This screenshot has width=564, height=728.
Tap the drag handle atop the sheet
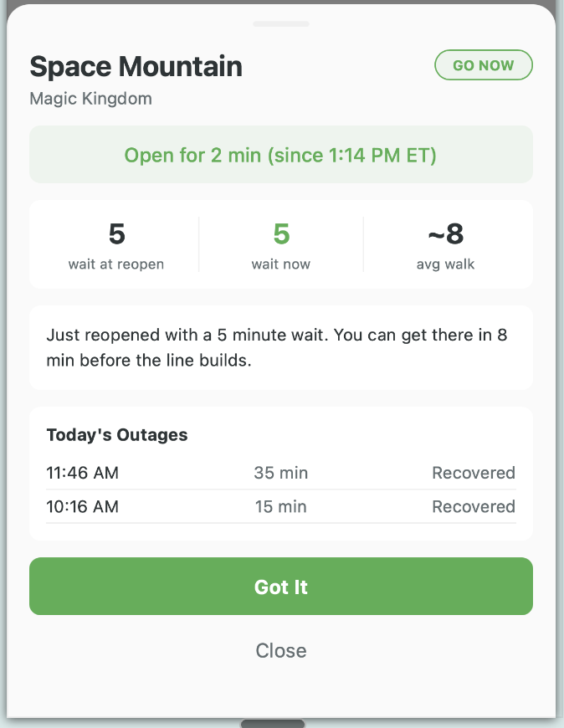point(281,25)
